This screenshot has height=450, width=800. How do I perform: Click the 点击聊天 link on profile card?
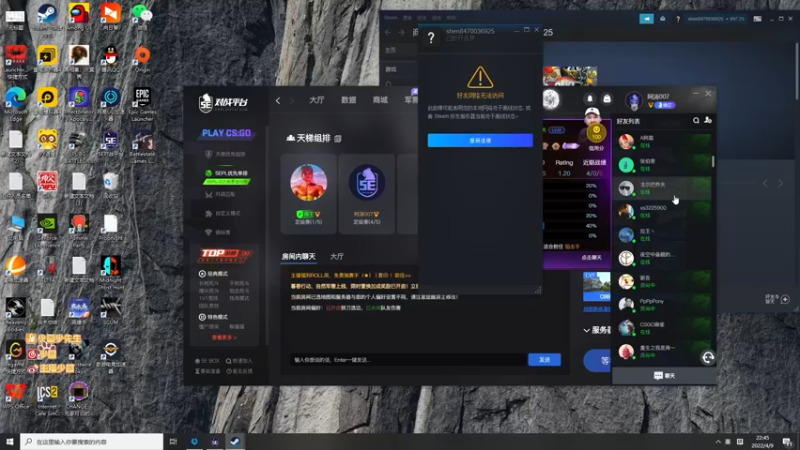point(591,258)
